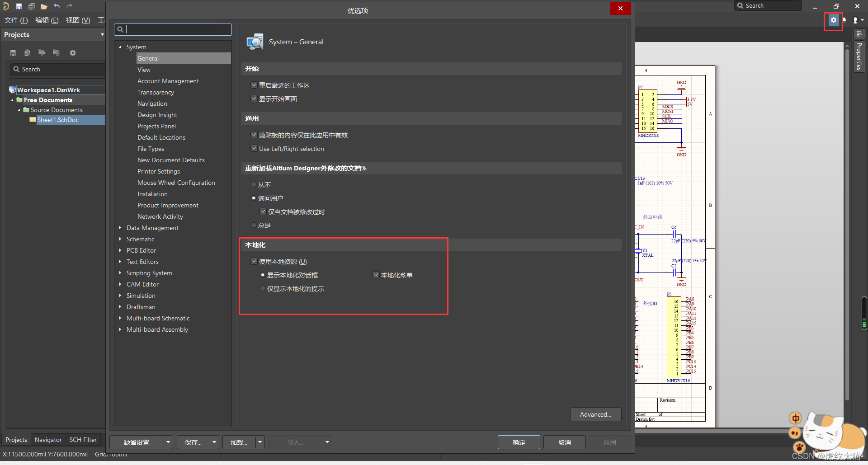Toggle 剪贴板的内容仅在此应用中有效 checkbox

pos(254,135)
